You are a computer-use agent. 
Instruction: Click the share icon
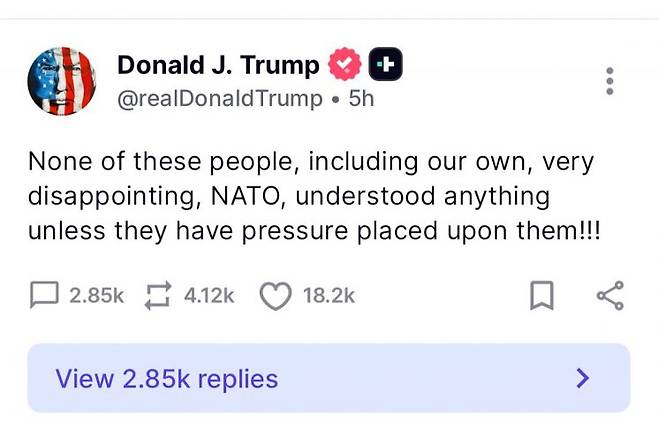coord(610,295)
